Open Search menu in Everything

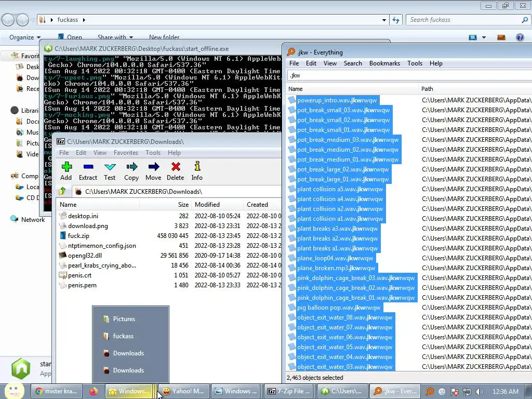[x=353, y=63]
